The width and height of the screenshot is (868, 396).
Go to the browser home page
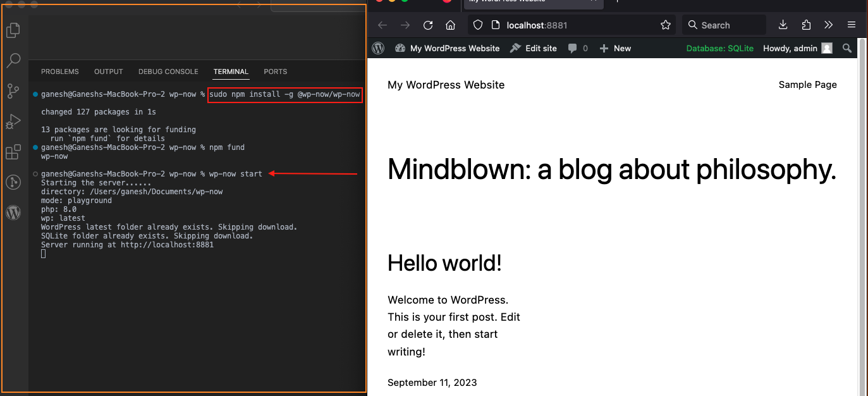click(x=450, y=25)
